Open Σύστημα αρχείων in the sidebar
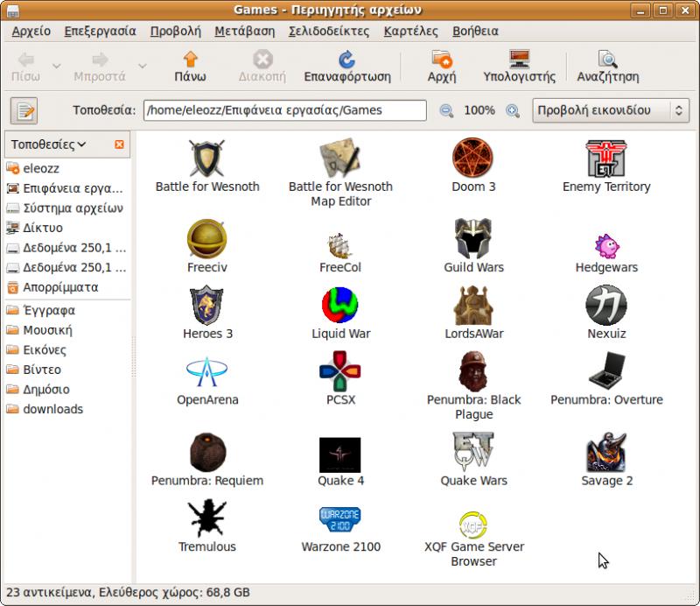Viewport: 700px width, 606px height. 67,208
